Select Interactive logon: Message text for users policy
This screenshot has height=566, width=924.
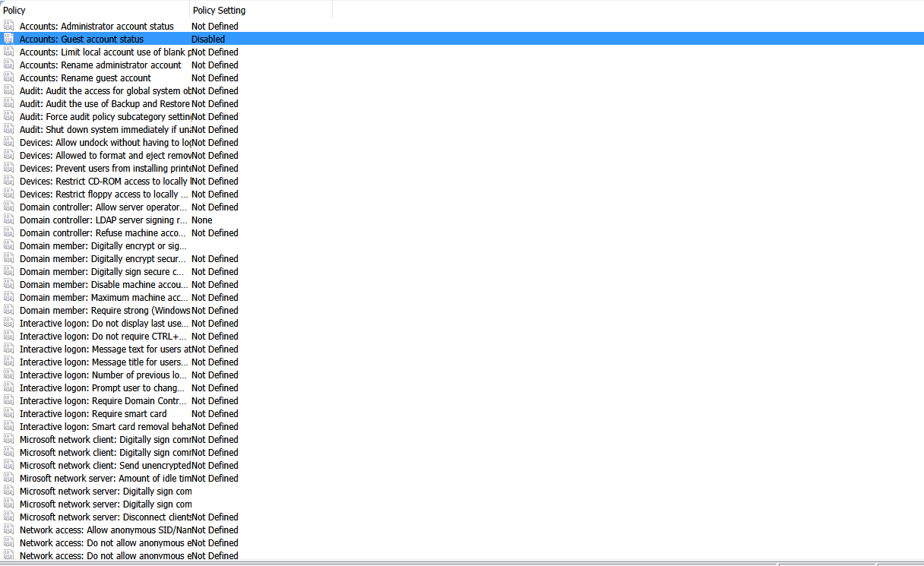click(105, 349)
